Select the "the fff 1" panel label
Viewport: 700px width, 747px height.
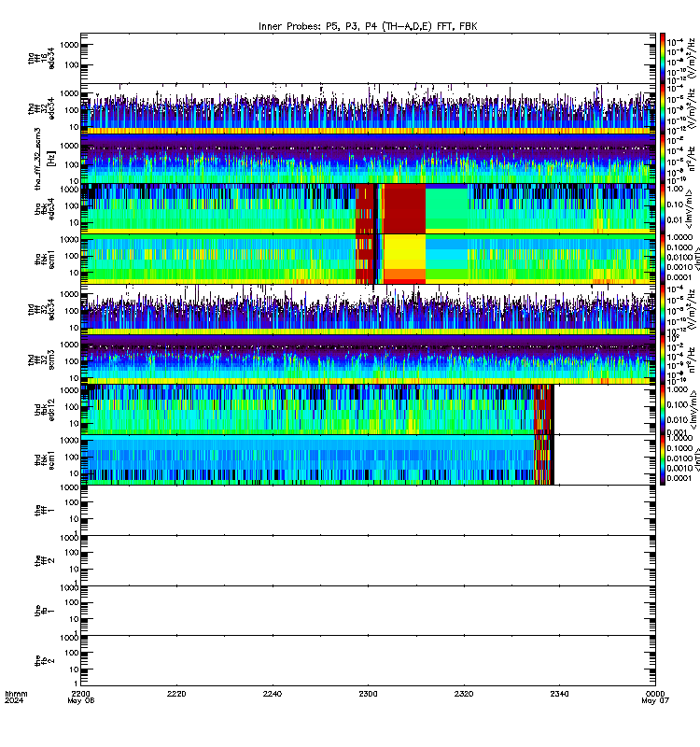44,510
